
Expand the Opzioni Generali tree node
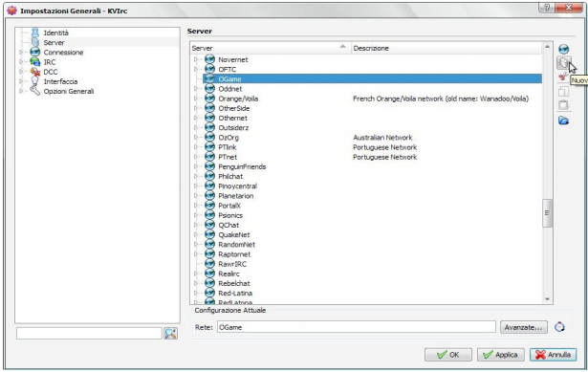[x=21, y=91]
